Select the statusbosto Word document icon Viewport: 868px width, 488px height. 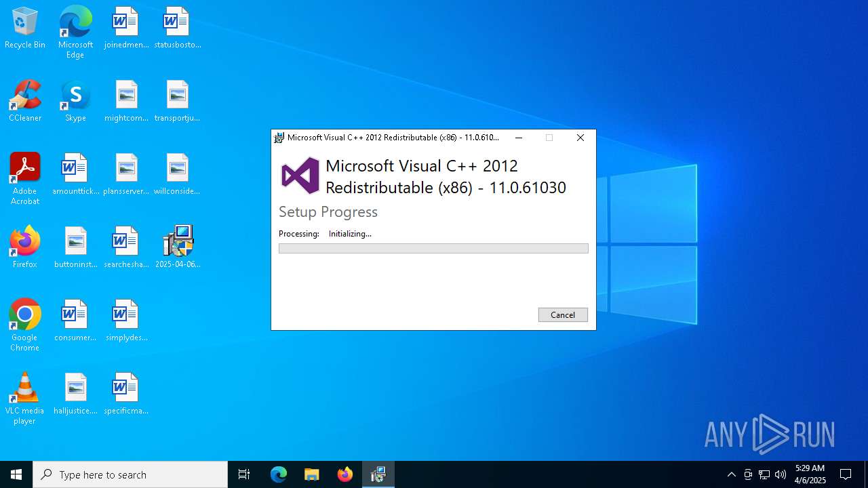(x=177, y=28)
